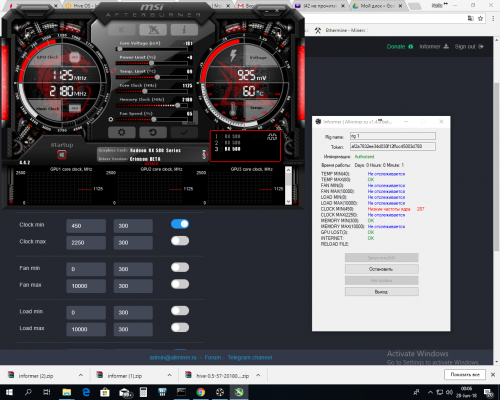Click the temp limit link icon

[x=113, y=71]
